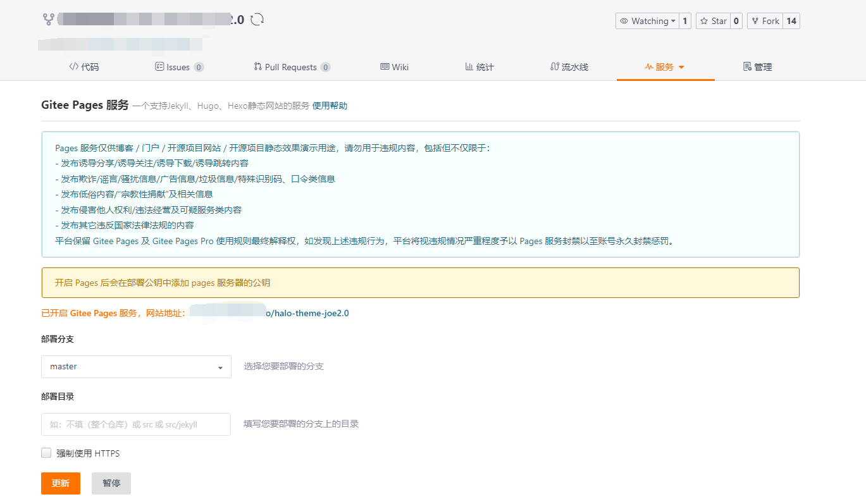Click the fork icon beside the repository name
The image size is (866, 504).
pyautogui.click(x=48, y=19)
